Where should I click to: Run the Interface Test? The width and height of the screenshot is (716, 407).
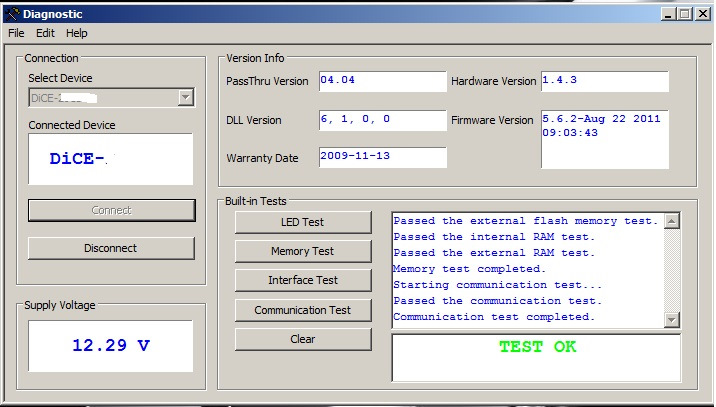coord(303,280)
